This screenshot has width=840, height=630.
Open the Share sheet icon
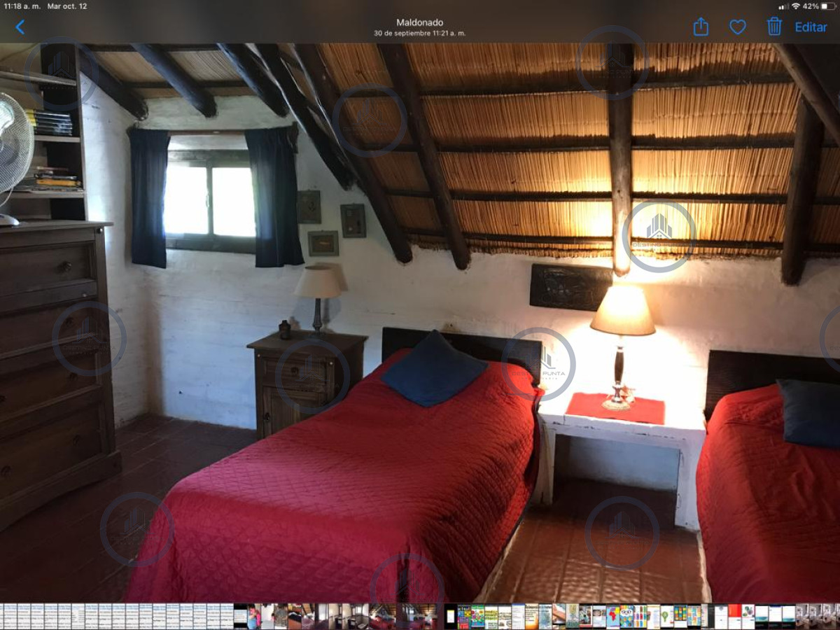click(x=701, y=27)
